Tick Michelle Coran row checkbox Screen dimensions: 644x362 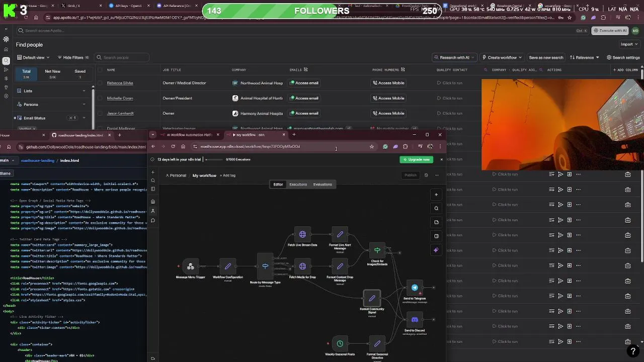[100, 98]
